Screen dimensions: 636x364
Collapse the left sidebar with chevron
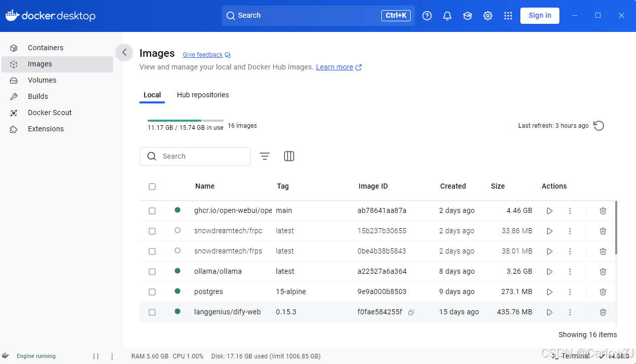[x=124, y=52]
